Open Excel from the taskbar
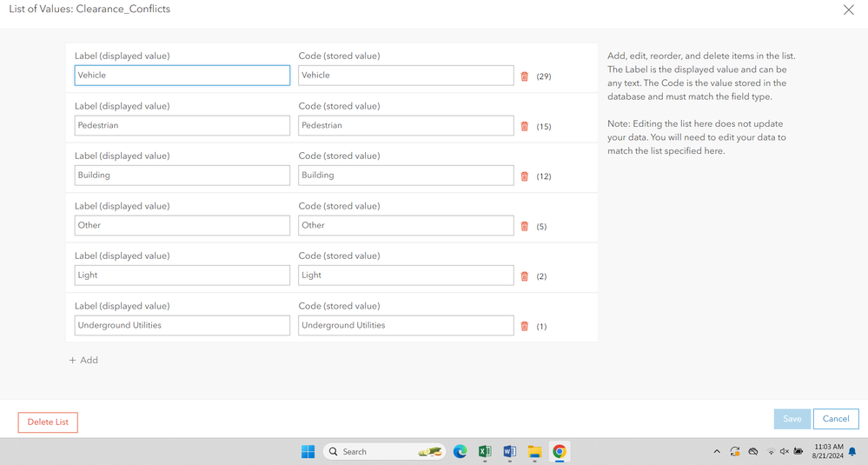Image resolution: width=868 pixels, height=465 pixels. coord(485,452)
